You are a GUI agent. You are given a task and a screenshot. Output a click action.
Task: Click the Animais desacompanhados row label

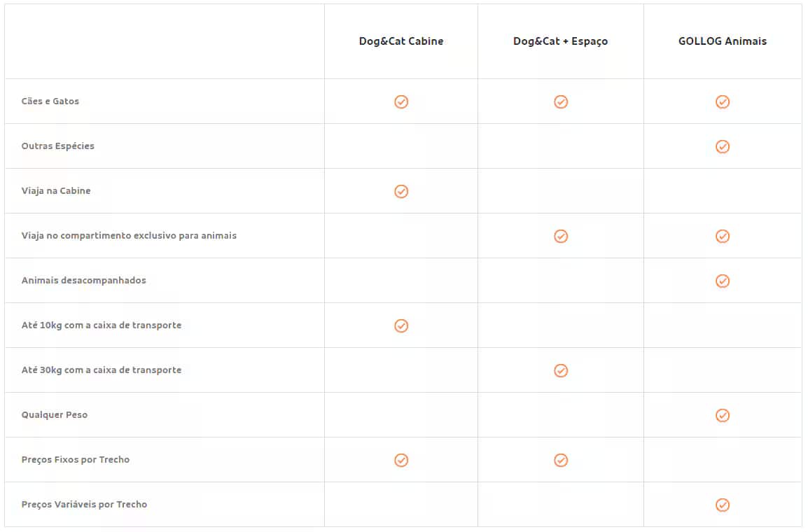pos(84,281)
